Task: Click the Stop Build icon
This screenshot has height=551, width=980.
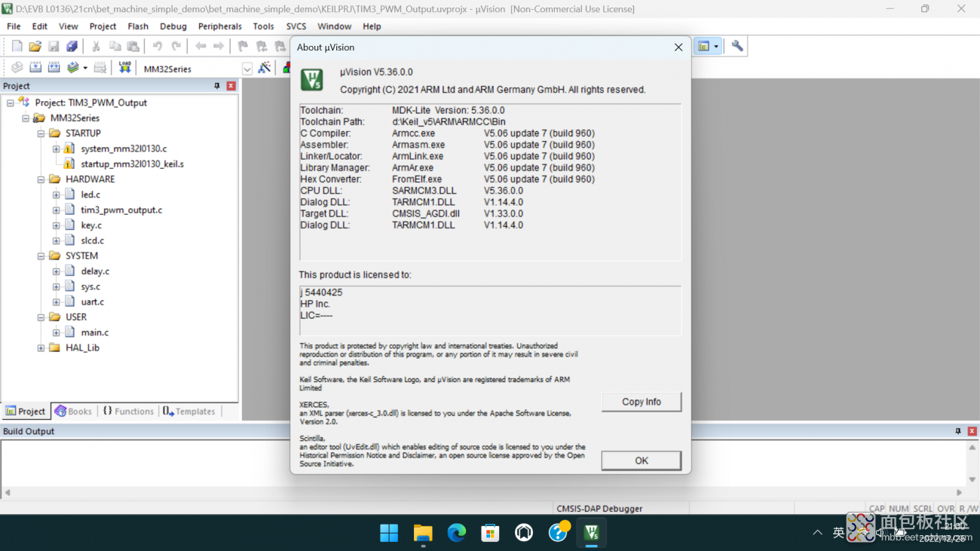Action: (100, 68)
